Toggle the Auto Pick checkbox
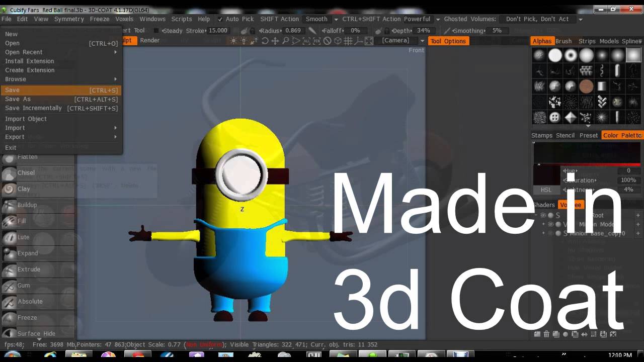The width and height of the screenshot is (644, 362). pos(220,19)
